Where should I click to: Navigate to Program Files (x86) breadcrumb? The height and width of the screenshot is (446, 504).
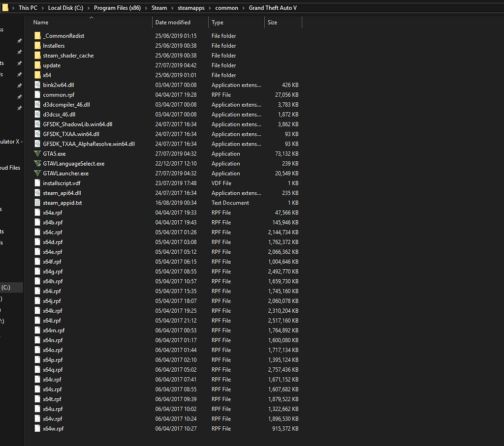(117, 8)
